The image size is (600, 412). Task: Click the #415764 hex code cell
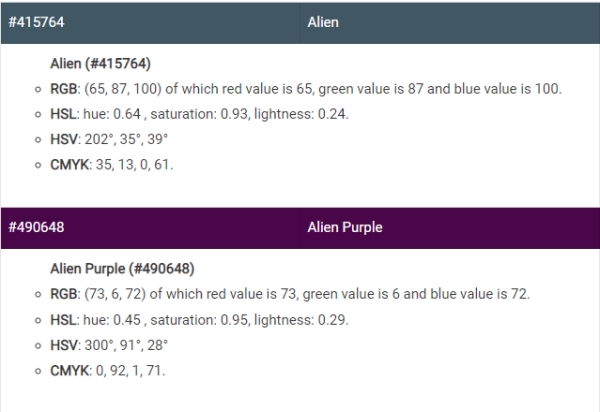coord(150,23)
